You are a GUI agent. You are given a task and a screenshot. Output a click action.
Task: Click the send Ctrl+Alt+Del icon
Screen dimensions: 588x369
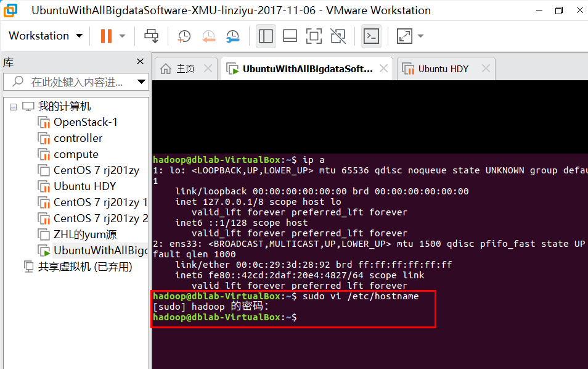click(152, 36)
